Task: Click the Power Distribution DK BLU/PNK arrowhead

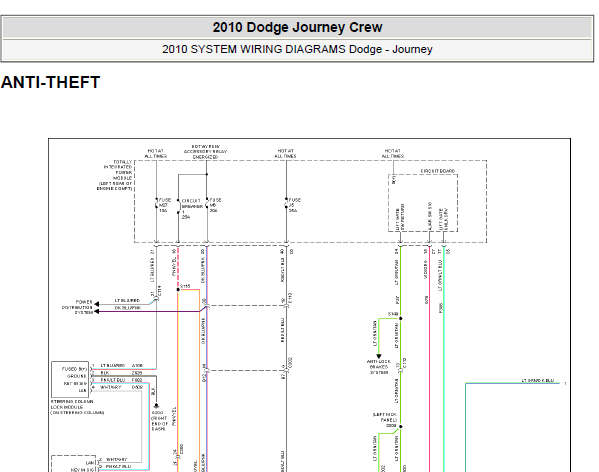Action: point(97,312)
